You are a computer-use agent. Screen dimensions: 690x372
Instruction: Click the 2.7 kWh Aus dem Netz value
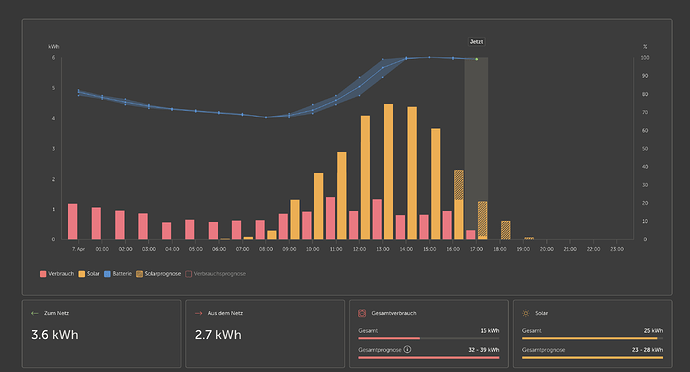coord(218,335)
